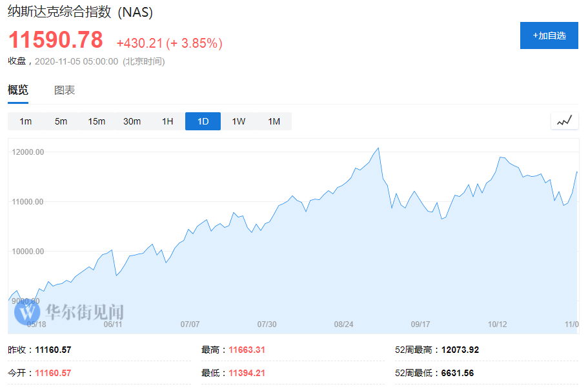Click the 52周最高 value 12073.92
Image resolution: width=588 pixels, height=389 pixels.
460,350
